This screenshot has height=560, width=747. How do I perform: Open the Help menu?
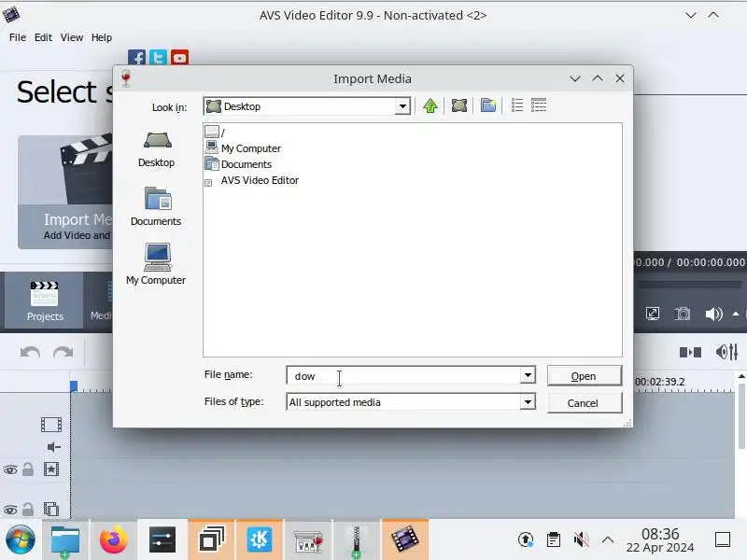click(x=102, y=37)
